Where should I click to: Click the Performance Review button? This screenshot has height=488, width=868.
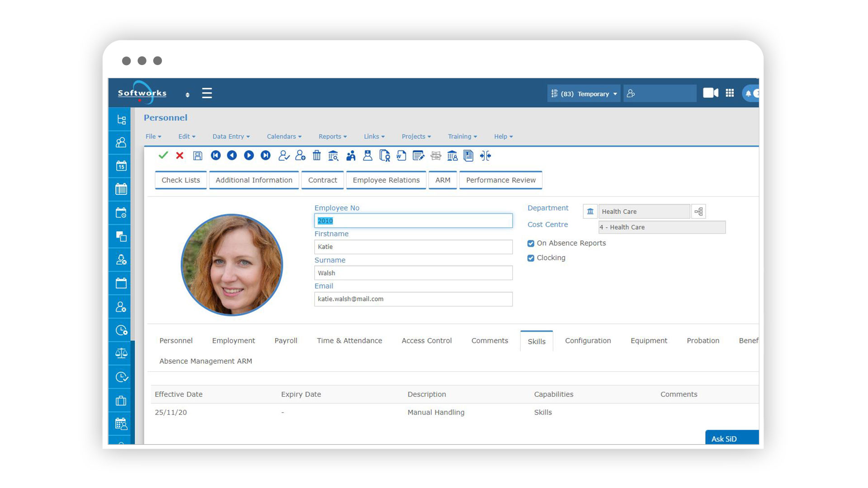(x=500, y=180)
